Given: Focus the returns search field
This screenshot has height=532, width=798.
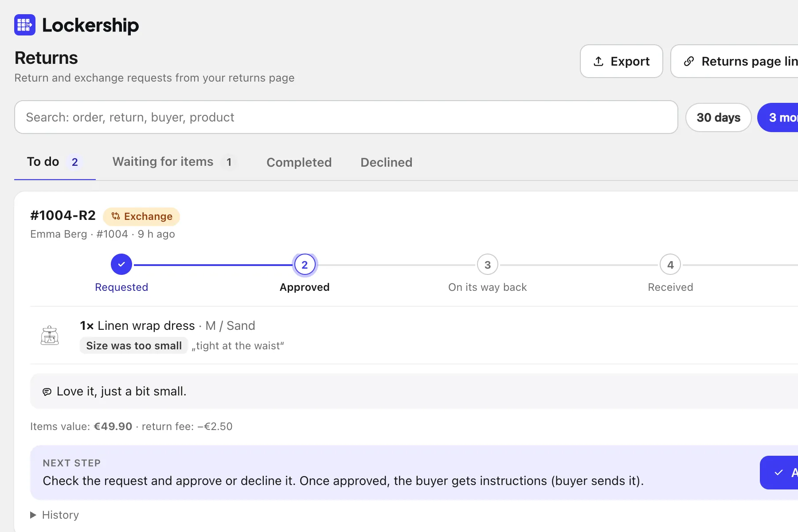Looking at the screenshot, I should 346,117.
